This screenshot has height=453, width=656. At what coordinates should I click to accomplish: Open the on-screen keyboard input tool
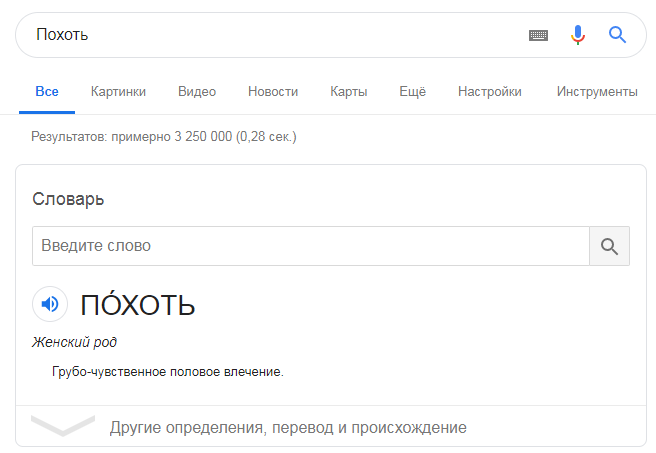(538, 35)
